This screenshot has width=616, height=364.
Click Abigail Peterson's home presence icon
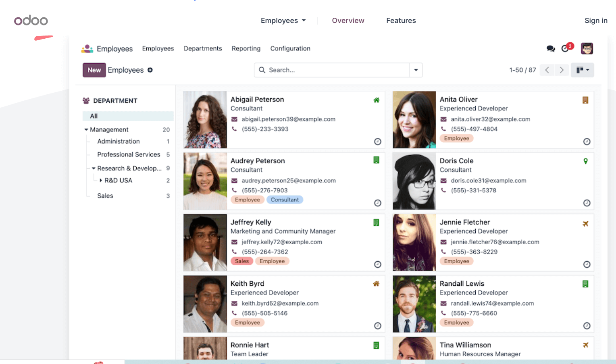[x=376, y=100]
